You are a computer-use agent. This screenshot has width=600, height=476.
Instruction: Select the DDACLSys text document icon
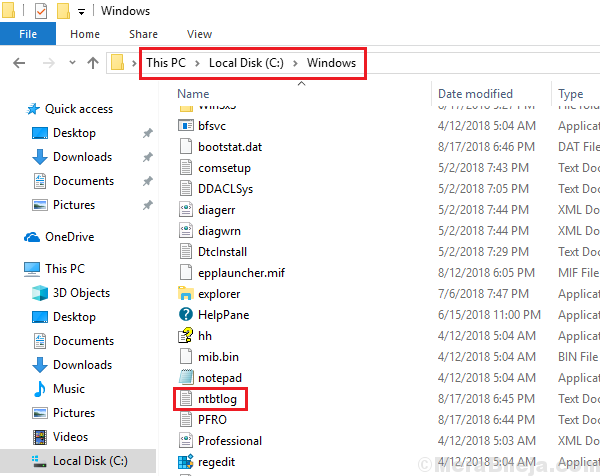186,188
